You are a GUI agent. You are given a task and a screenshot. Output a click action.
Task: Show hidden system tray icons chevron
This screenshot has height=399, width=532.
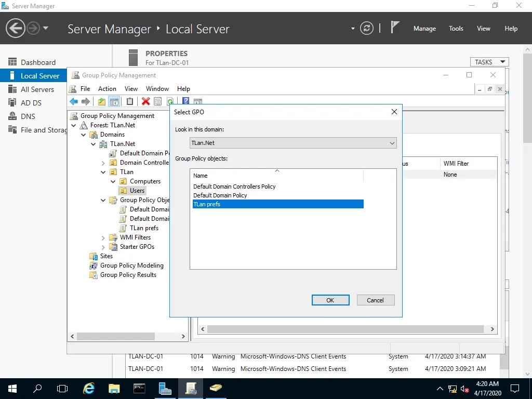tap(440, 389)
